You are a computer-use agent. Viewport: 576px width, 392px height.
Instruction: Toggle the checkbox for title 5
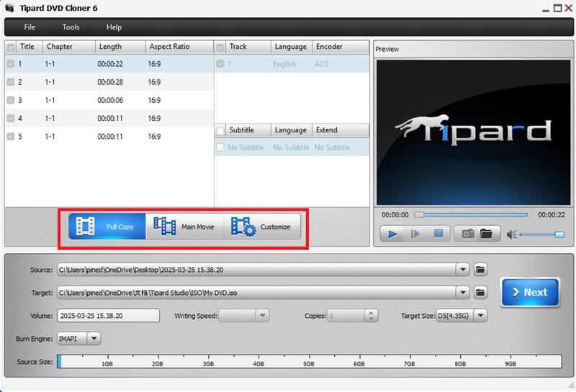pos(11,137)
